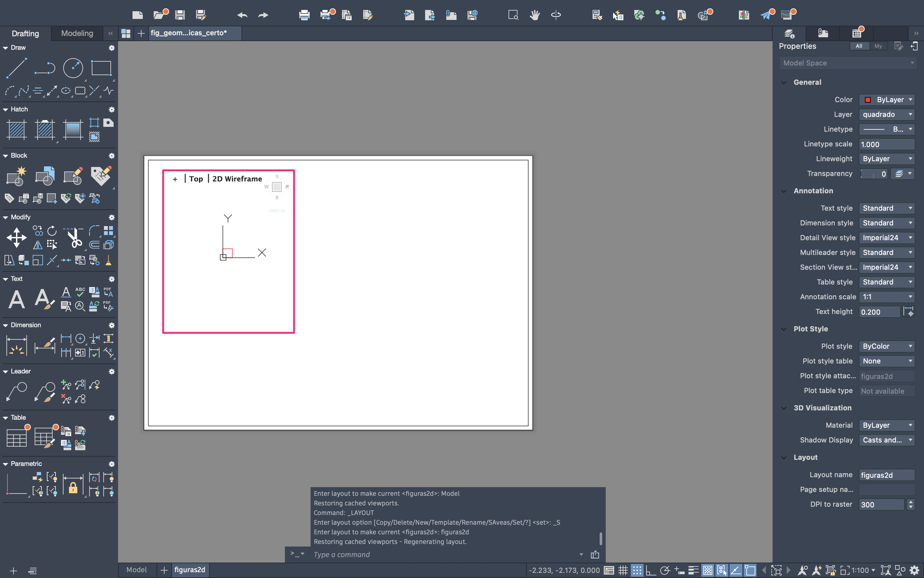Select the Move tool in Modify panel
The width and height of the screenshot is (924, 578).
(x=16, y=237)
